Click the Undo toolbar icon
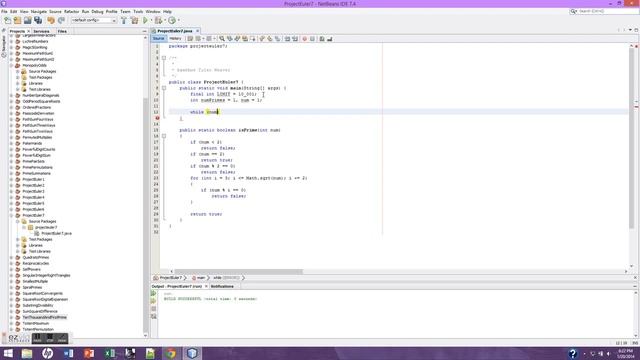This screenshot has height=360, width=640. [x=51, y=20]
